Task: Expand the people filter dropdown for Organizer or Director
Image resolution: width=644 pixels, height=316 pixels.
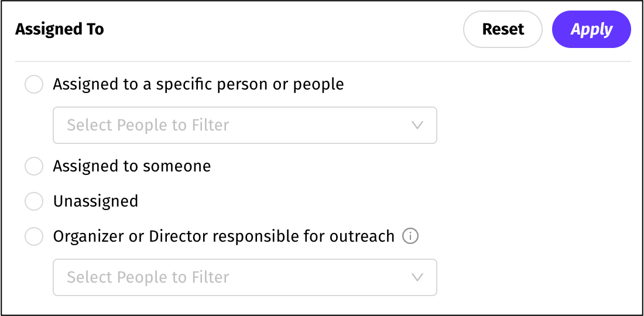Action: point(245,277)
